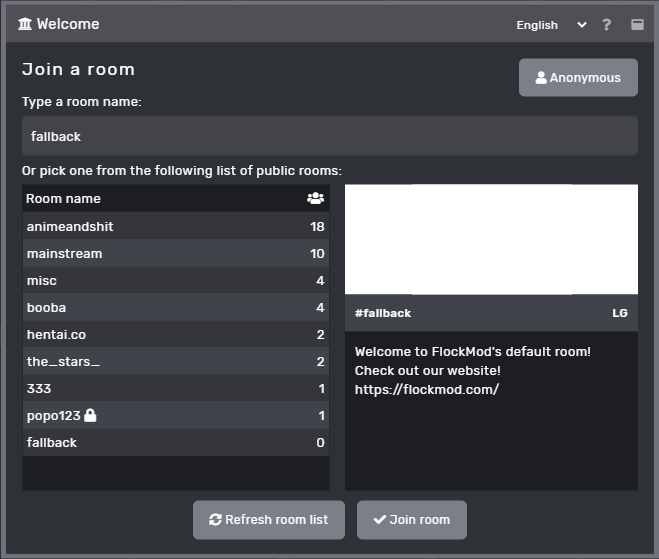Pick room 333 from the list
Screen dimensions: 659x559
[x=176, y=388]
